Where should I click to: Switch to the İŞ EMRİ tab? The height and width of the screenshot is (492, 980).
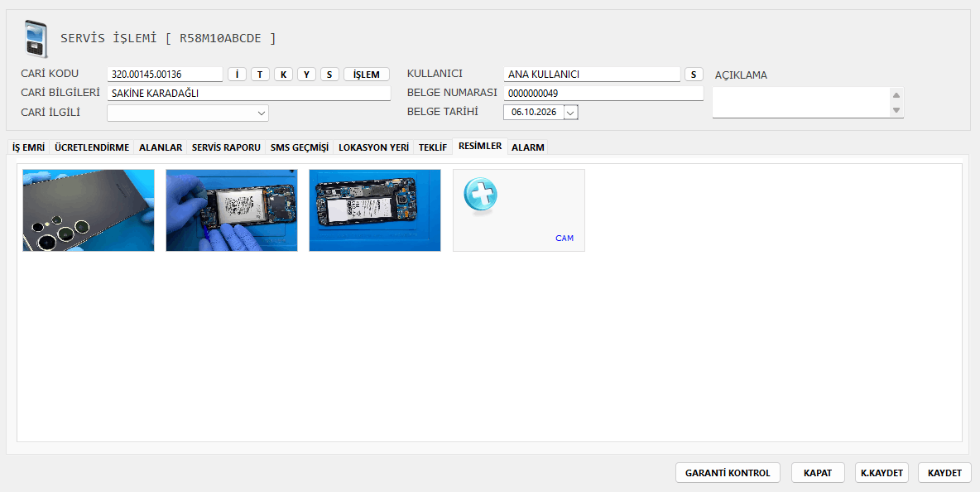[x=29, y=147]
